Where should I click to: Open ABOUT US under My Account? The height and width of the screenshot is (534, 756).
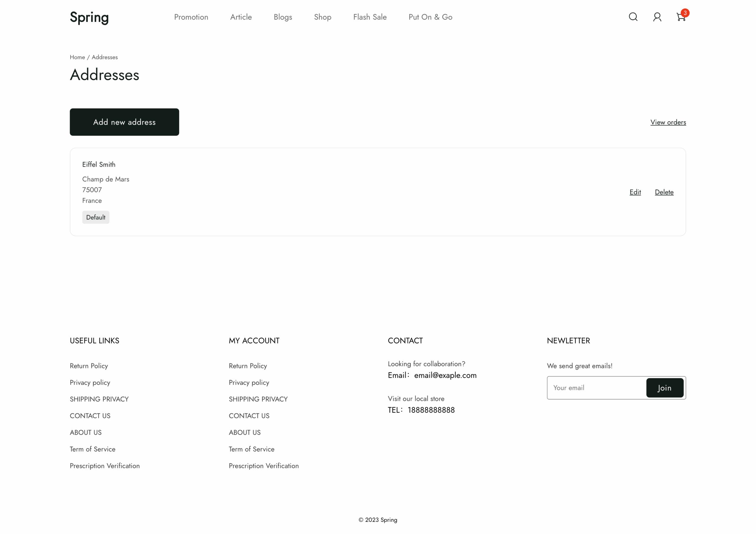(245, 433)
